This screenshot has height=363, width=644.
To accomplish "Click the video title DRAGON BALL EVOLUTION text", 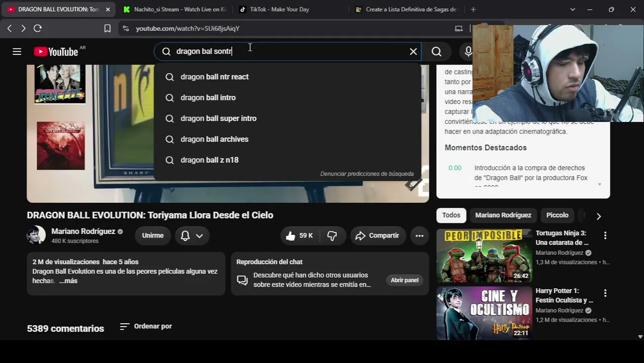I will [x=150, y=215].
